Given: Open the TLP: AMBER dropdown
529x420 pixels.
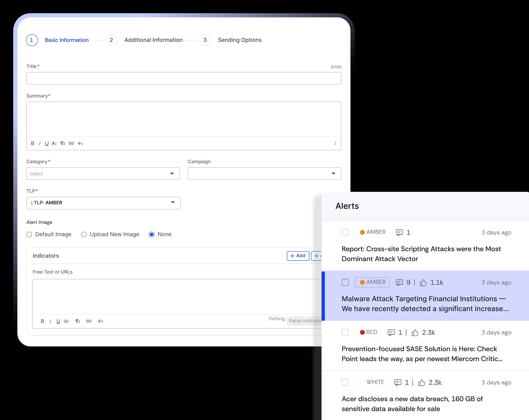Looking at the screenshot, I should pyautogui.click(x=103, y=203).
